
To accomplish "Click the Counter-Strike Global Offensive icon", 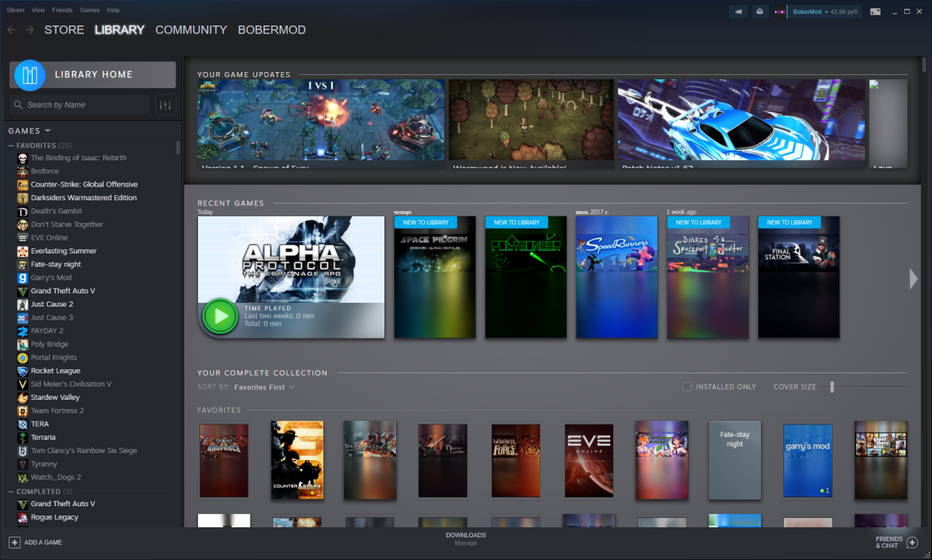I will [23, 184].
